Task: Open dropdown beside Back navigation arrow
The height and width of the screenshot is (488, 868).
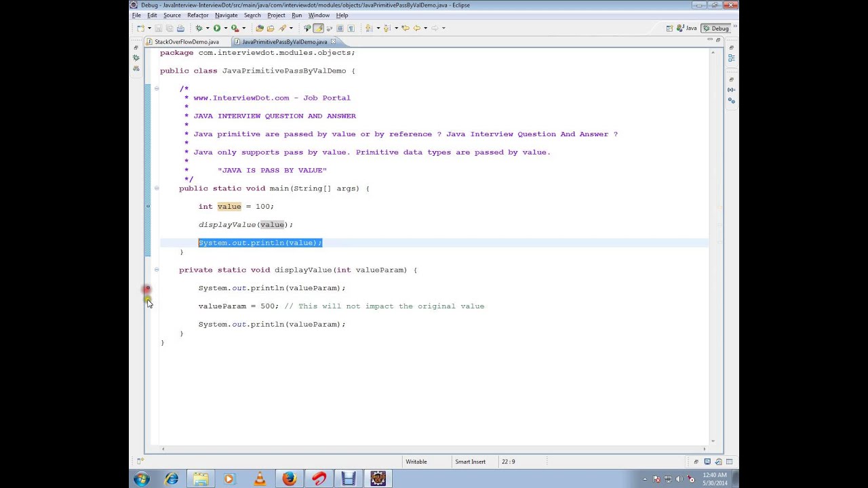Action: pyautogui.click(x=425, y=28)
